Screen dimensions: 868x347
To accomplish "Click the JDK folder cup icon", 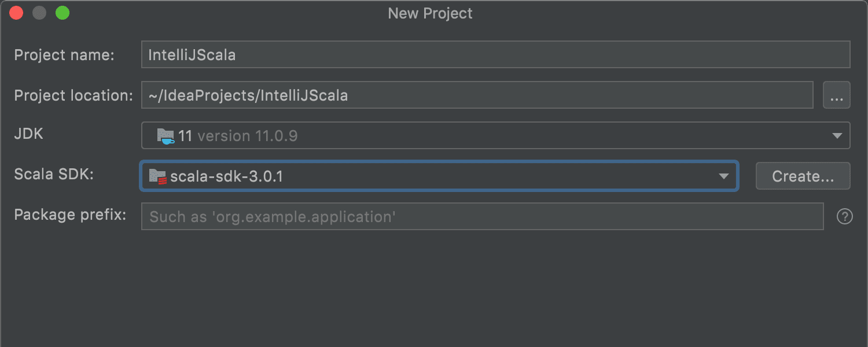I will coord(165,136).
